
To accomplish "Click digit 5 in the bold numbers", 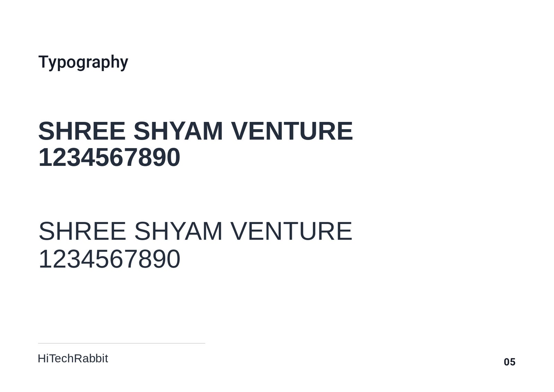I will [102, 158].
